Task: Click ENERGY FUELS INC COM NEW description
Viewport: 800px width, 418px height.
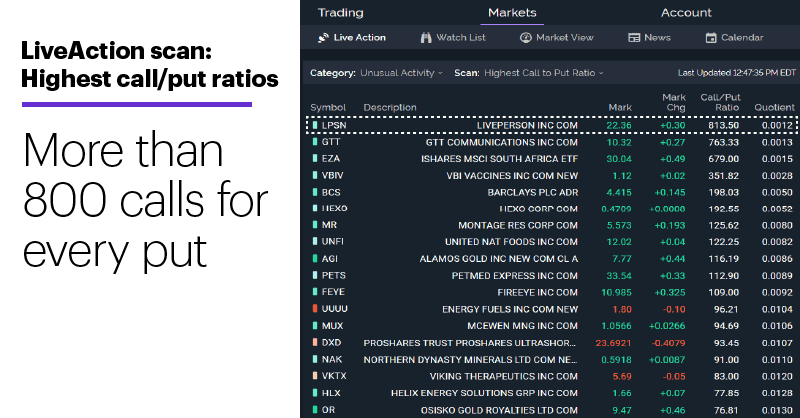Action: point(510,309)
